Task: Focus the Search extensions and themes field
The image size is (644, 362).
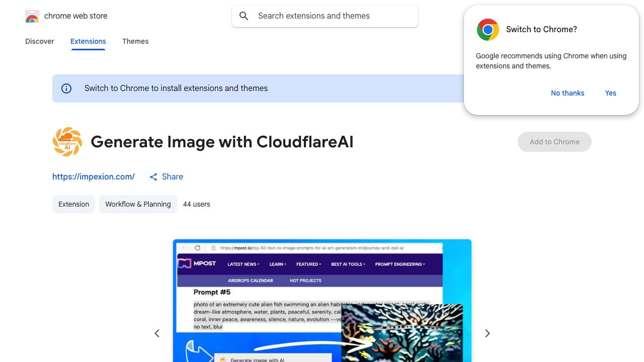Action: [325, 16]
